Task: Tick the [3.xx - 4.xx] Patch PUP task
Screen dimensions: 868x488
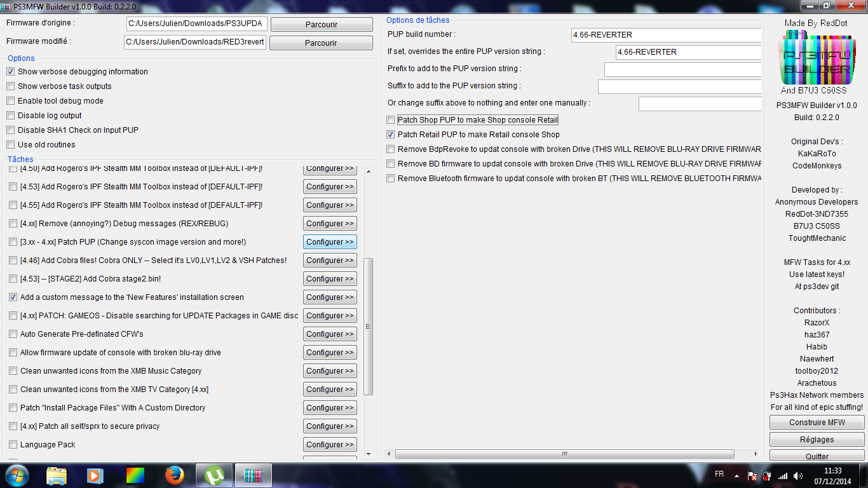Action: [13, 242]
